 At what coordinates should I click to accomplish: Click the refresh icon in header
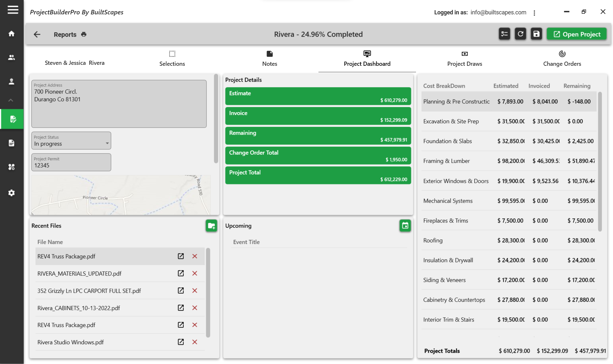pyautogui.click(x=520, y=34)
